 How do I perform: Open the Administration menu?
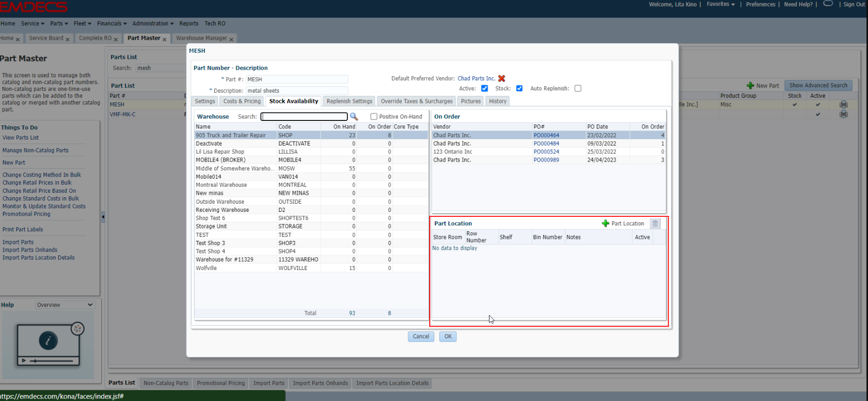pyautogui.click(x=153, y=24)
